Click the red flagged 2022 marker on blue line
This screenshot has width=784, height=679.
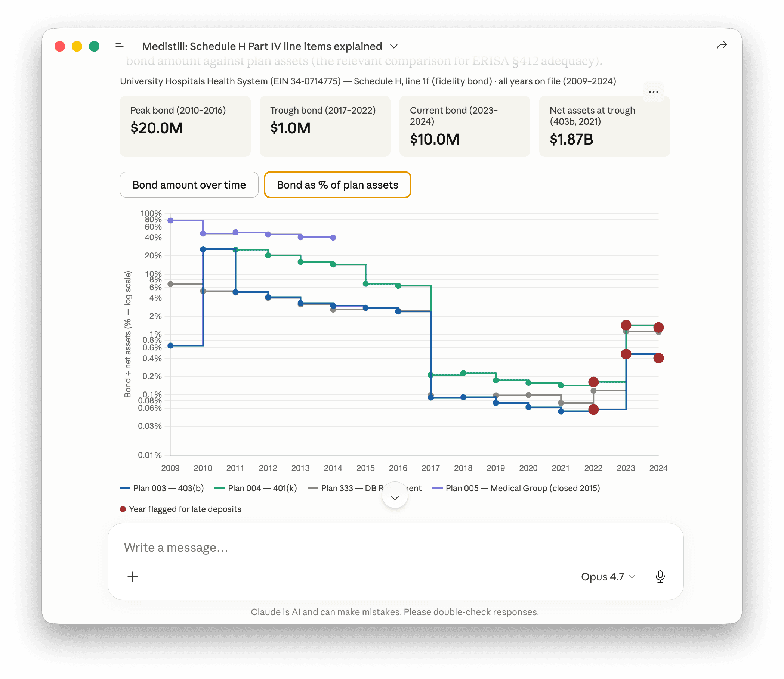point(593,409)
